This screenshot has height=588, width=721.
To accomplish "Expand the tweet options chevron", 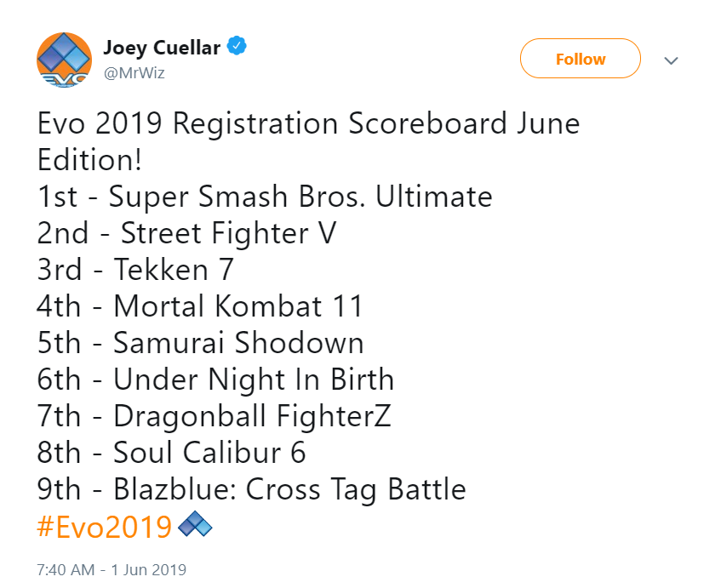I will click(x=672, y=60).
